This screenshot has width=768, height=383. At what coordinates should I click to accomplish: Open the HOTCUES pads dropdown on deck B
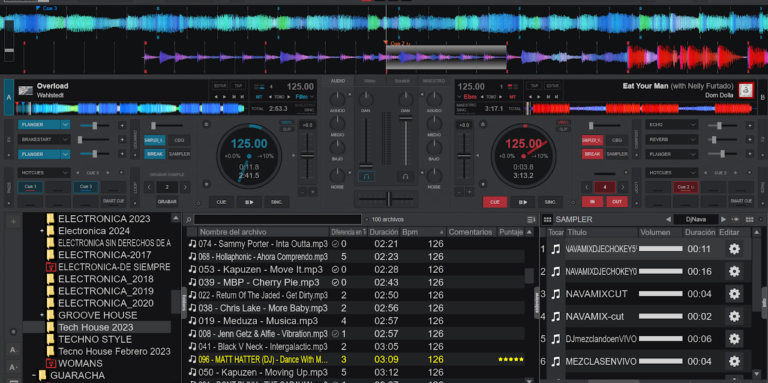pyautogui.click(x=693, y=173)
